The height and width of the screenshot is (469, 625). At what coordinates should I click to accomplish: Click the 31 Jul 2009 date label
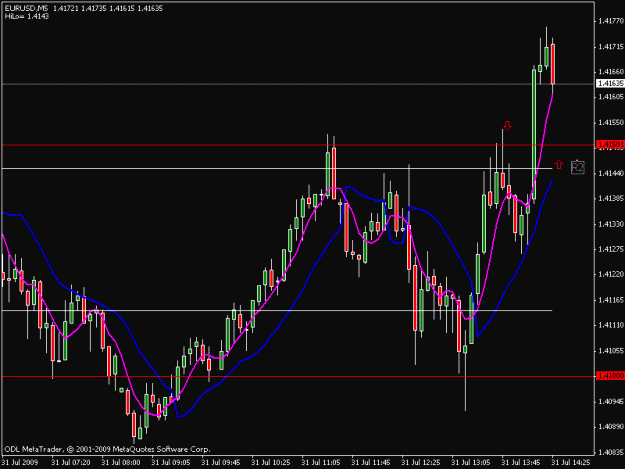20,462
